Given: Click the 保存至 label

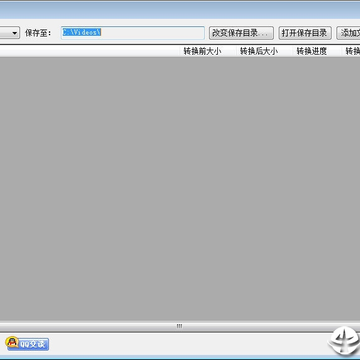Looking at the screenshot, I should (38, 33).
